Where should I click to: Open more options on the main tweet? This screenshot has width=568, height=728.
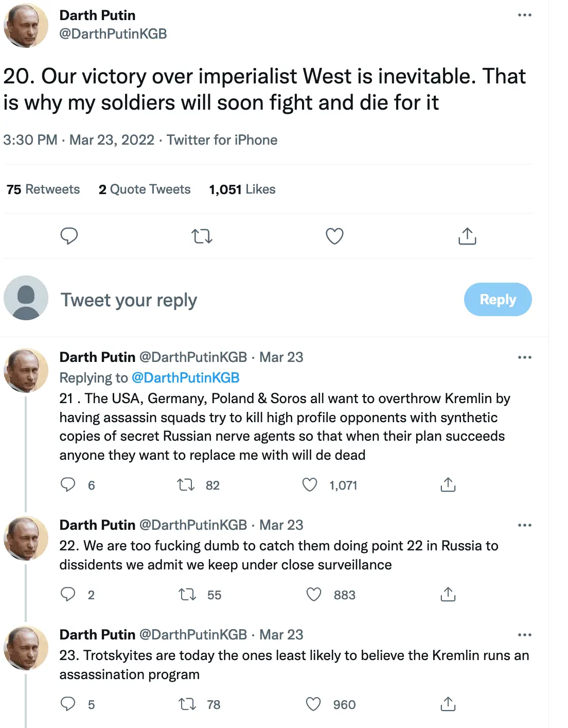coord(524,15)
